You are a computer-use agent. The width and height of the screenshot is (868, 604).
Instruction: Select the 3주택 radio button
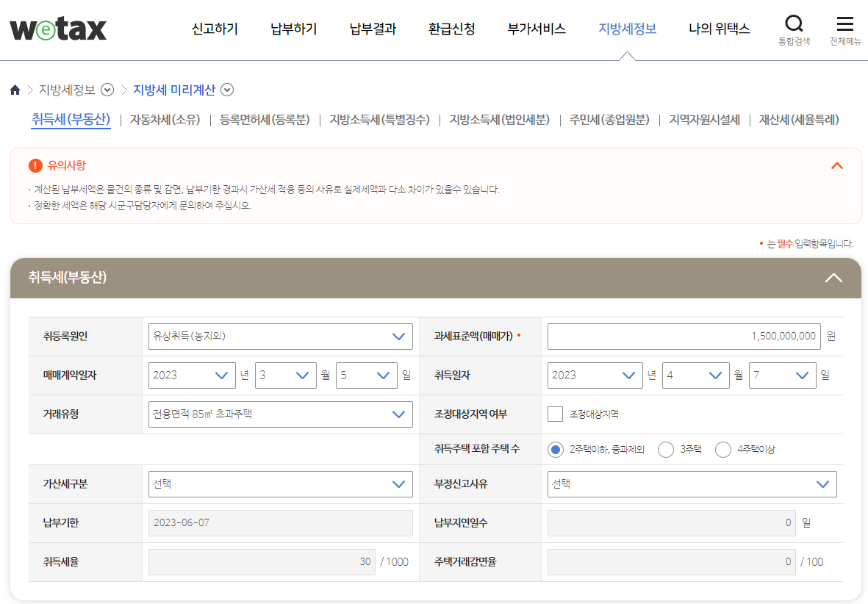(666, 450)
